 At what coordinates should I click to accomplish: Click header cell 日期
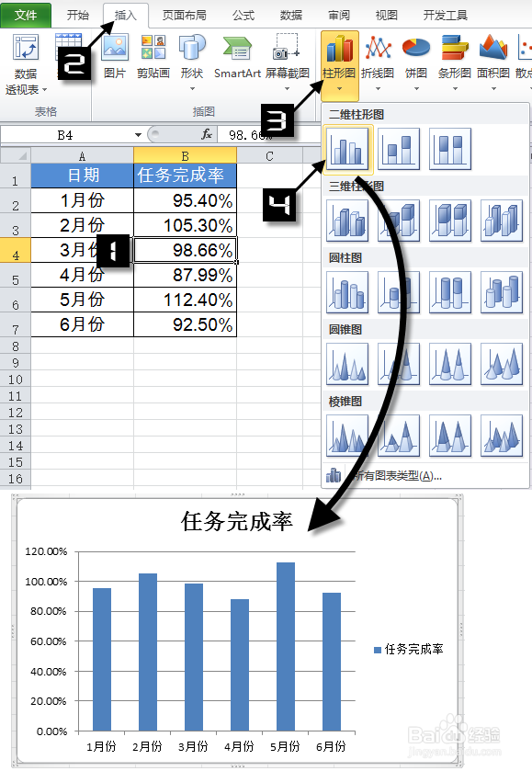tap(82, 176)
